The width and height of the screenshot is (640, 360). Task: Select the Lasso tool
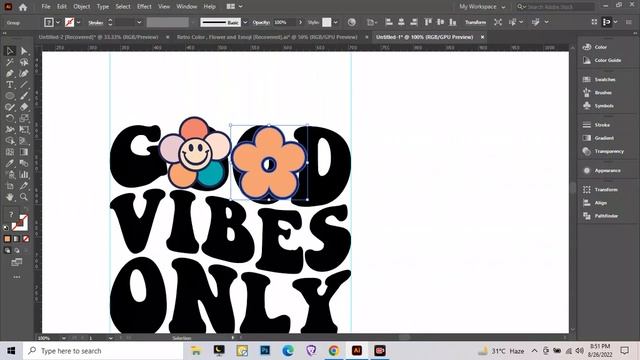tap(24, 62)
